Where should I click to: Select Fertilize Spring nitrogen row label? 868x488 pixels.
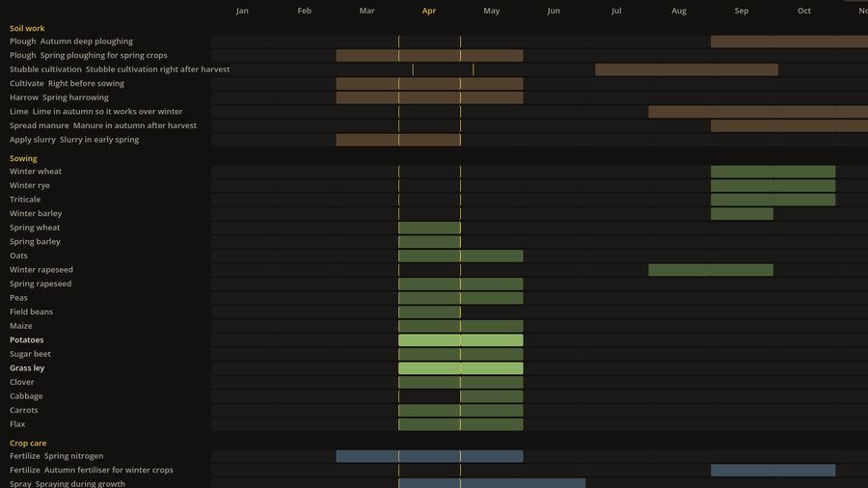pos(57,455)
